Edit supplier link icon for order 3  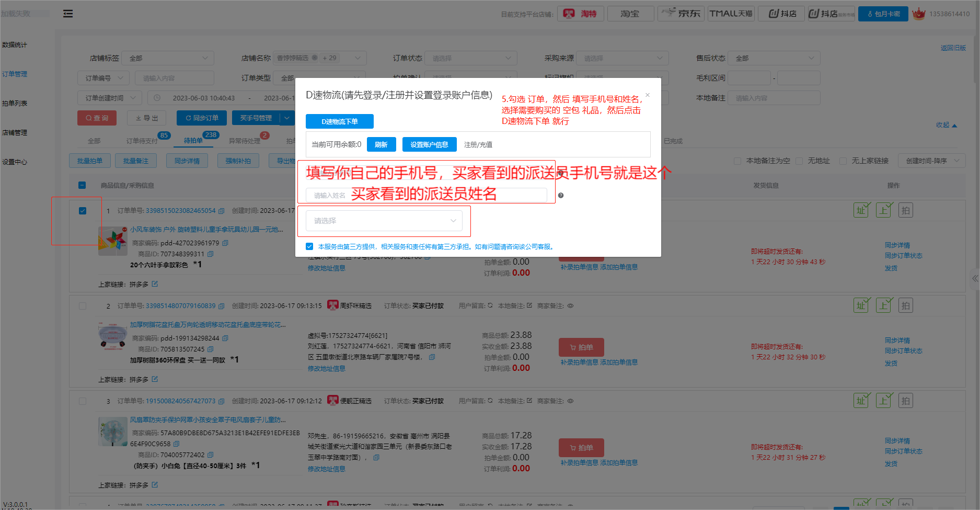pos(155,485)
